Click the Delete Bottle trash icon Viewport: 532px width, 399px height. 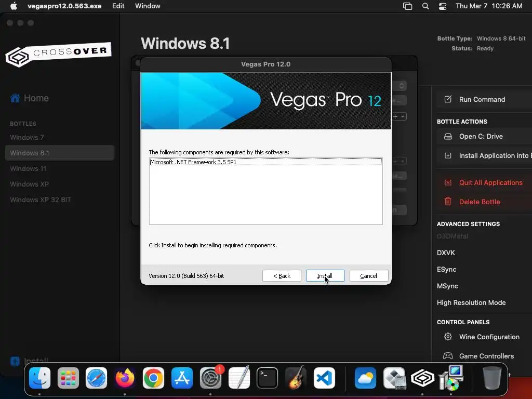click(448, 202)
